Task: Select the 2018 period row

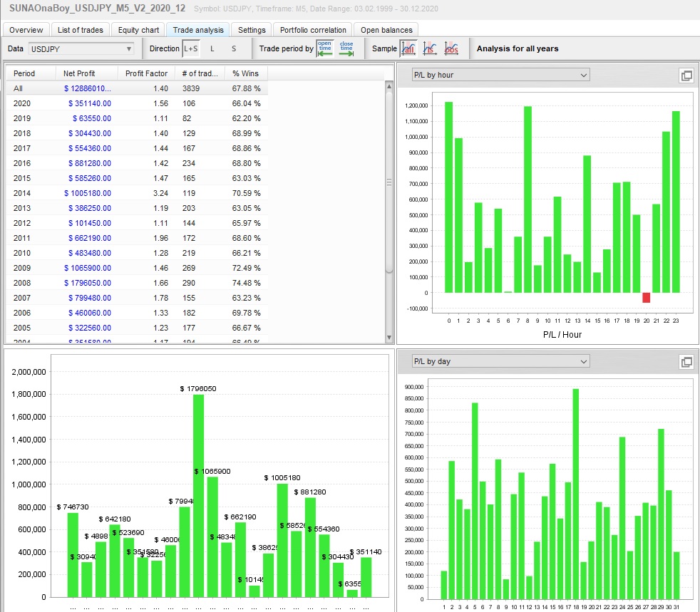Action: (x=137, y=133)
